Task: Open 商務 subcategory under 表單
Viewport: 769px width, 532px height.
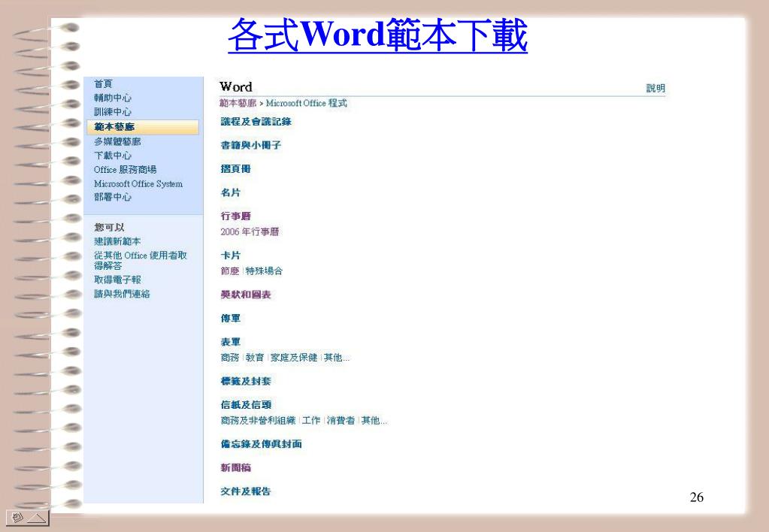Action: coord(229,358)
